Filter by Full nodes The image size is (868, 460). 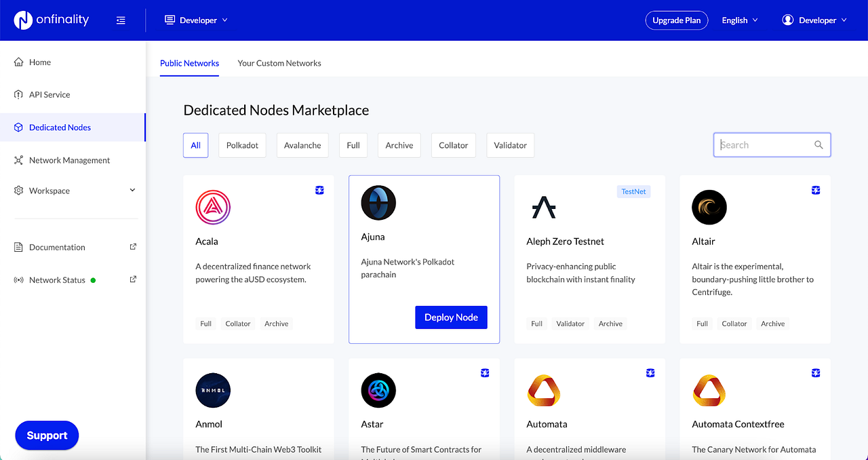pos(353,145)
